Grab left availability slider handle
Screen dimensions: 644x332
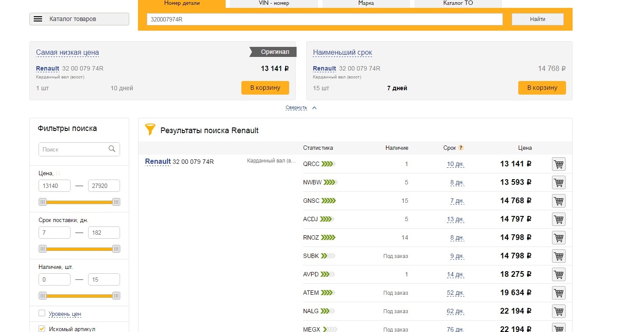42,296
